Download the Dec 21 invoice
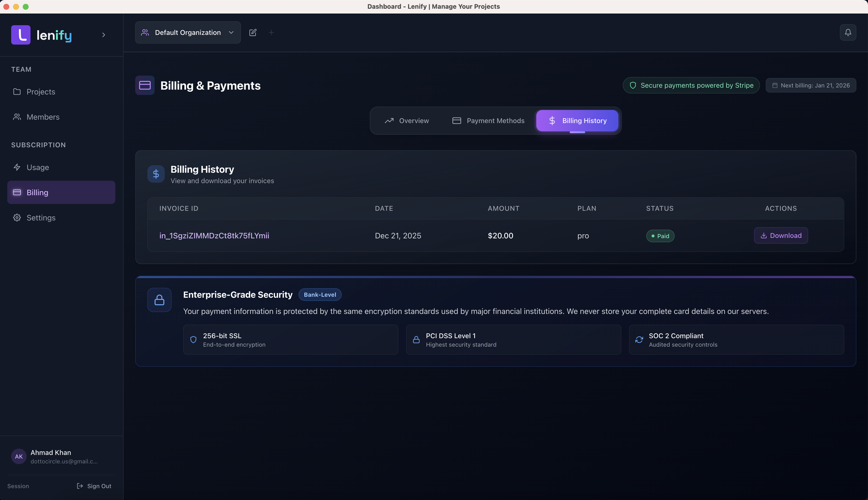868x500 pixels. (781, 235)
